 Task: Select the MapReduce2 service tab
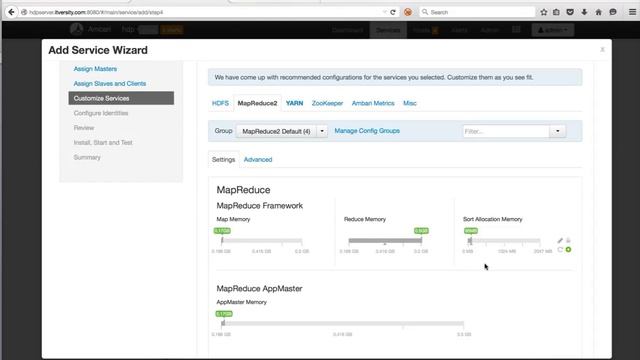click(257, 103)
